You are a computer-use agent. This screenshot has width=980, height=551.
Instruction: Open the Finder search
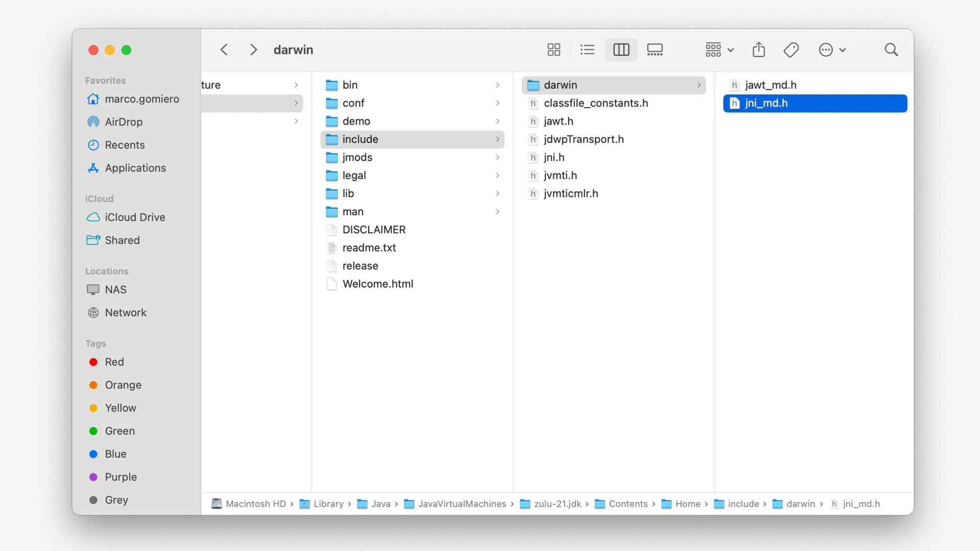click(x=891, y=49)
